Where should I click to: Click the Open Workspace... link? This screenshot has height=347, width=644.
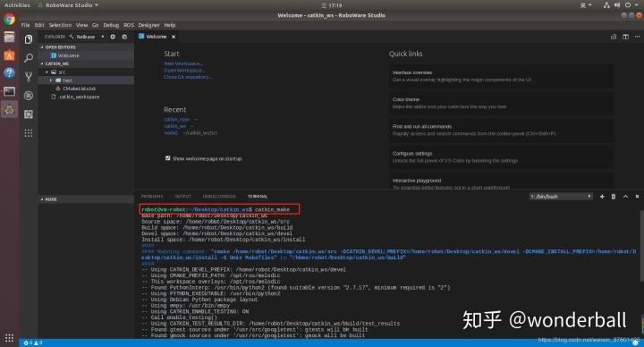coord(184,71)
